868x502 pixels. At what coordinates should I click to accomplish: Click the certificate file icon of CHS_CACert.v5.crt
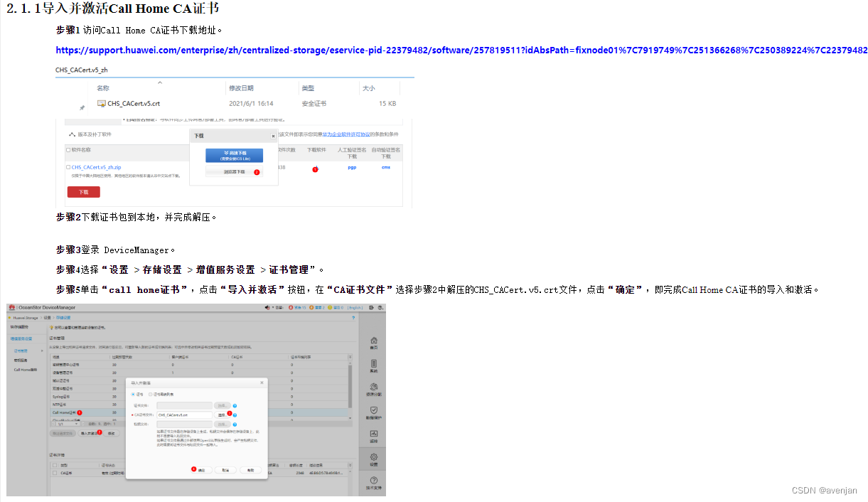coord(102,103)
